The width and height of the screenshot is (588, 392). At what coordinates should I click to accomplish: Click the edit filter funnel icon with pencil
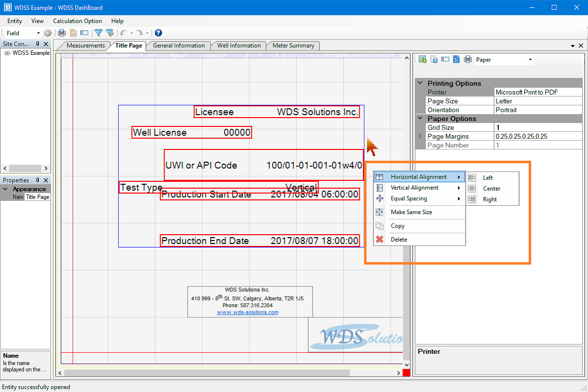pyautogui.click(x=110, y=33)
